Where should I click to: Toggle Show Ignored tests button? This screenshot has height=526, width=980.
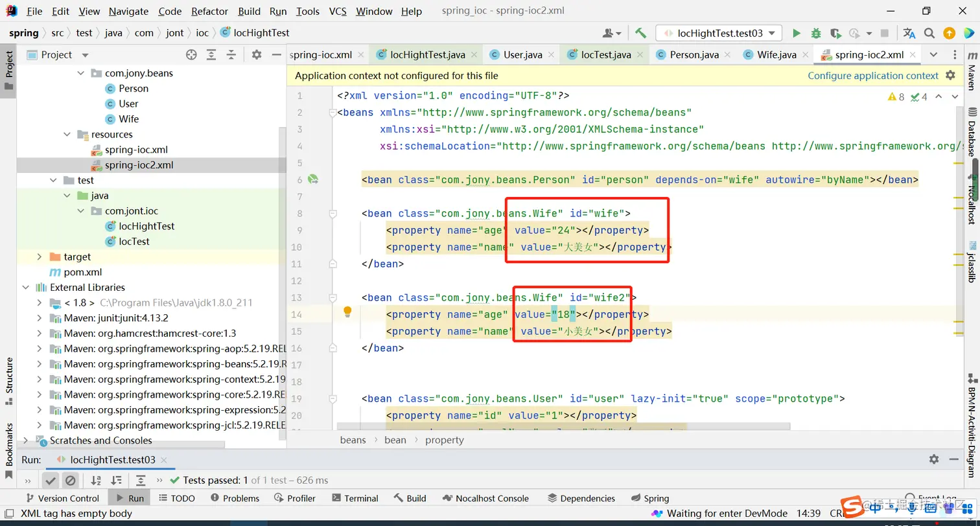click(x=70, y=480)
